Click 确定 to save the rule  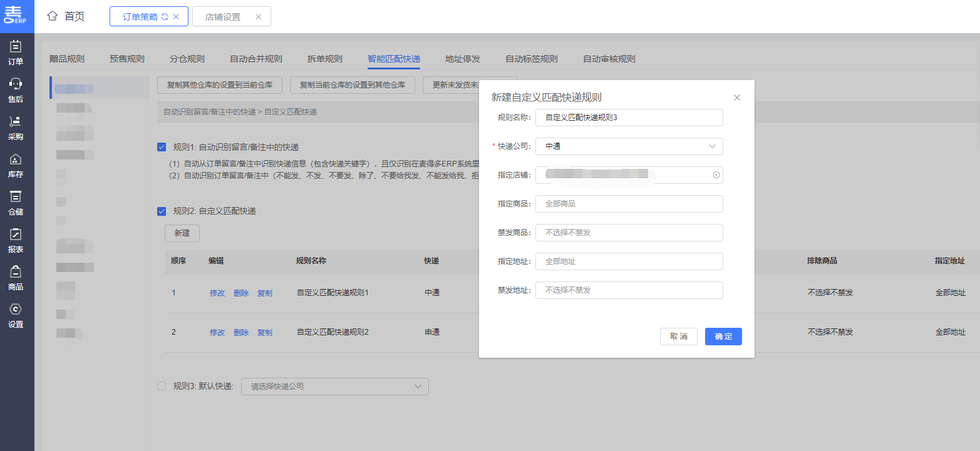point(723,337)
